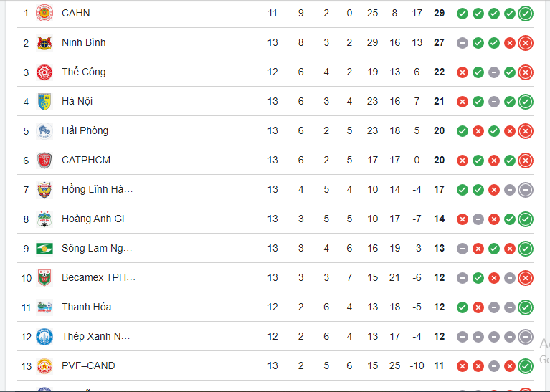The image size is (550, 392).
Task: Click Hải Phòng team crest icon
Action: [44, 130]
